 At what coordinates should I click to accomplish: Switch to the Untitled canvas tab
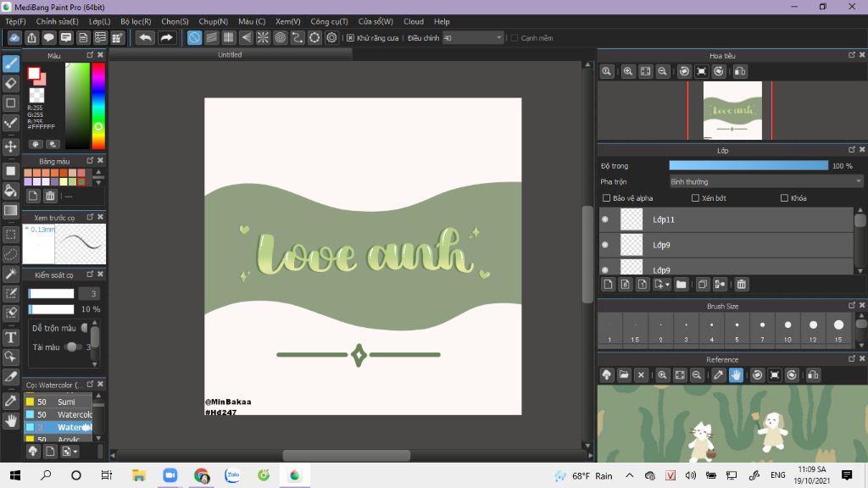[x=230, y=55]
